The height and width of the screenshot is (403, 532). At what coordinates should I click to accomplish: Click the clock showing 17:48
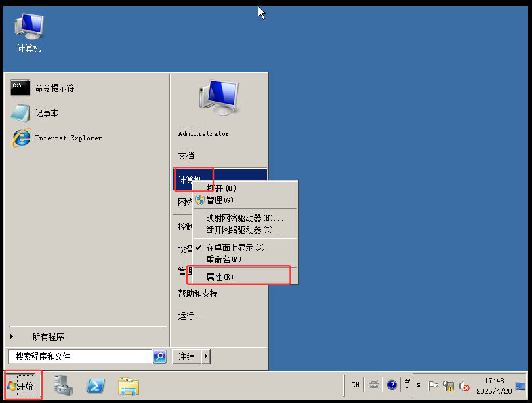click(494, 386)
